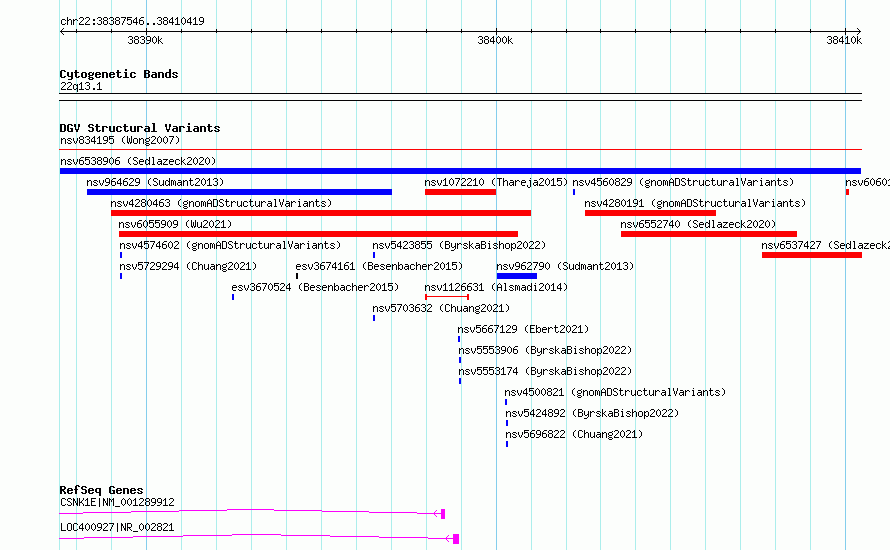Click the ruler's right arrow end
The image size is (890, 550).
click(858, 31)
